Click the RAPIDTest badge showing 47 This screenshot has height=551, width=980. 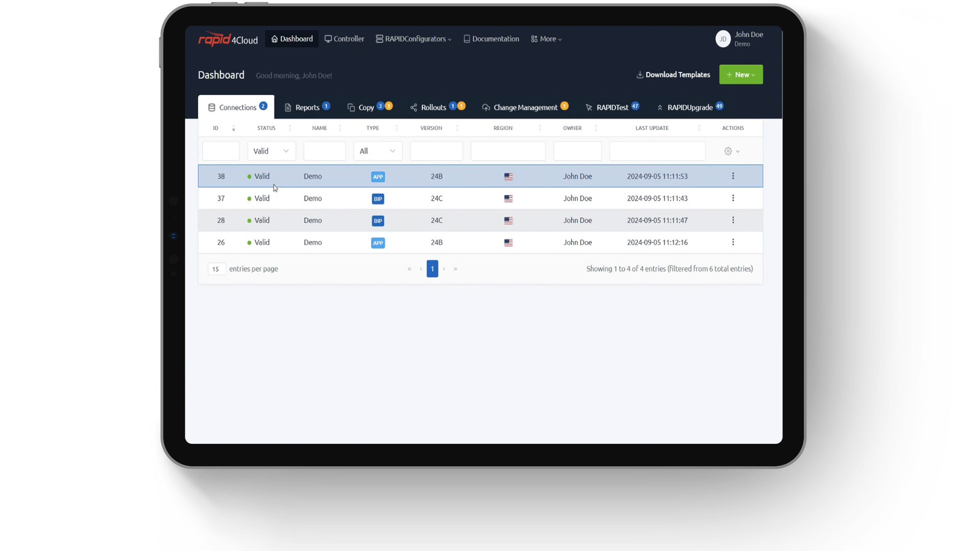point(635,106)
